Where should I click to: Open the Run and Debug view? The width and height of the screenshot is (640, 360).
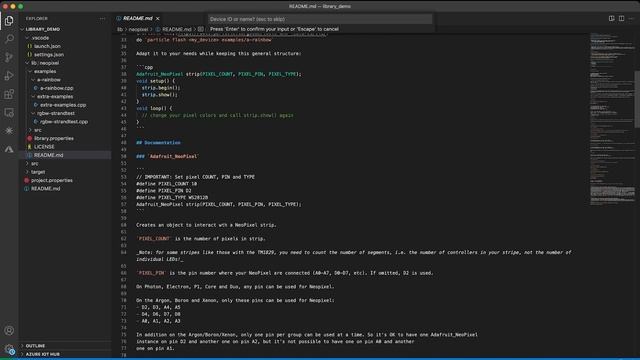(9, 76)
